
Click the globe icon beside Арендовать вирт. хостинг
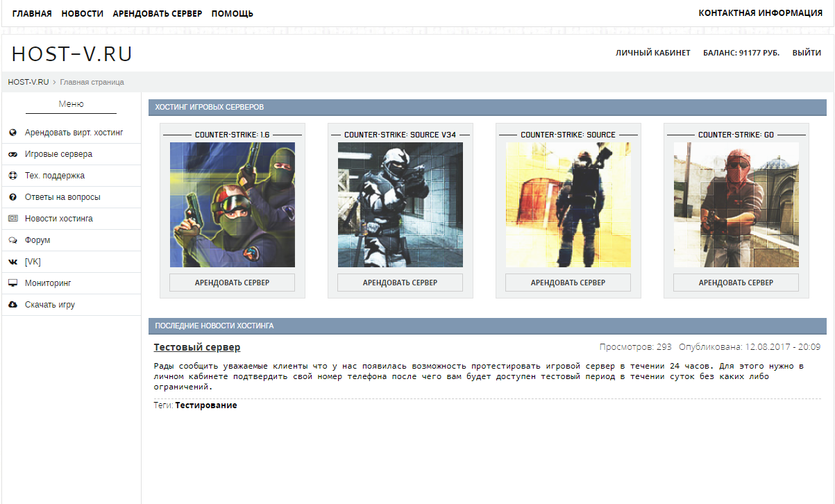pos(12,133)
